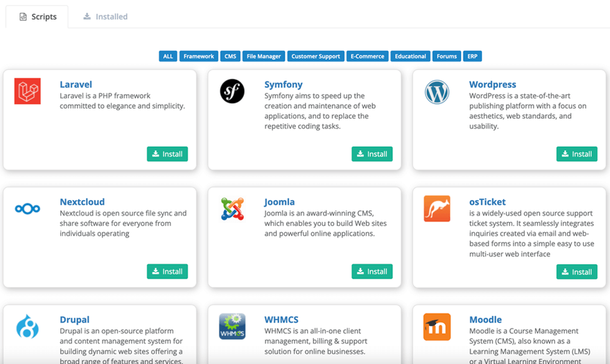
Task: Open the Drupal title link
Action: coord(74,320)
